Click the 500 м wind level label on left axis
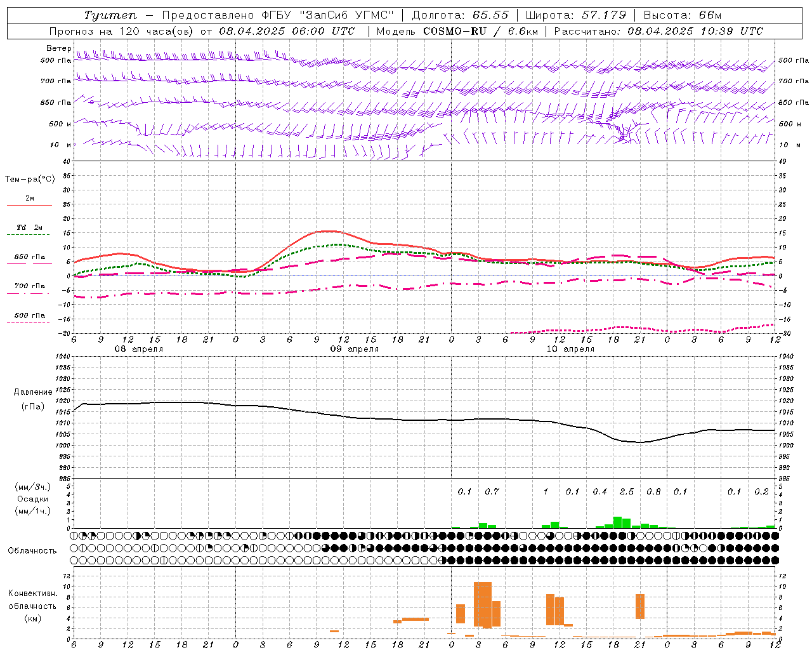The height and width of the screenshot is (650, 812). pyautogui.click(x=60, y=124)
